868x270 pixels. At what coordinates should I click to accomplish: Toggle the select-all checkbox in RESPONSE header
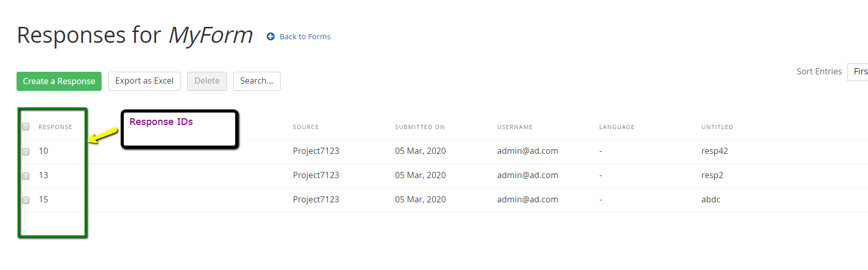coord(26,126)
